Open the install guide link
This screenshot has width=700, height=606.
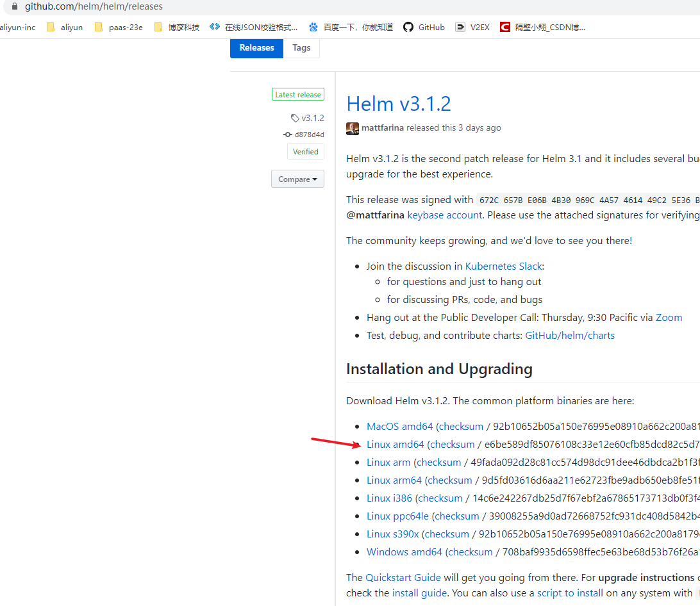tap(419, 593)
